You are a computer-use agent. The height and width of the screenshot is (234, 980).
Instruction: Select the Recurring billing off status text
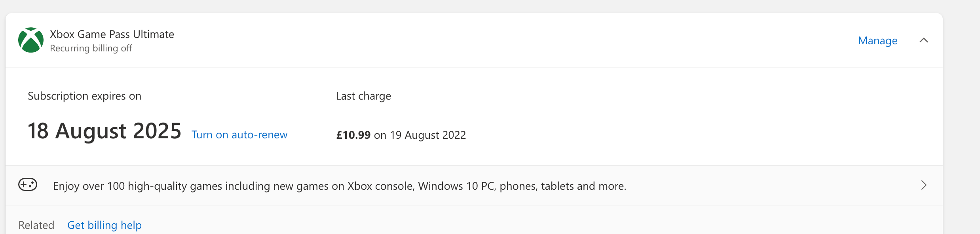coord(91,48)
